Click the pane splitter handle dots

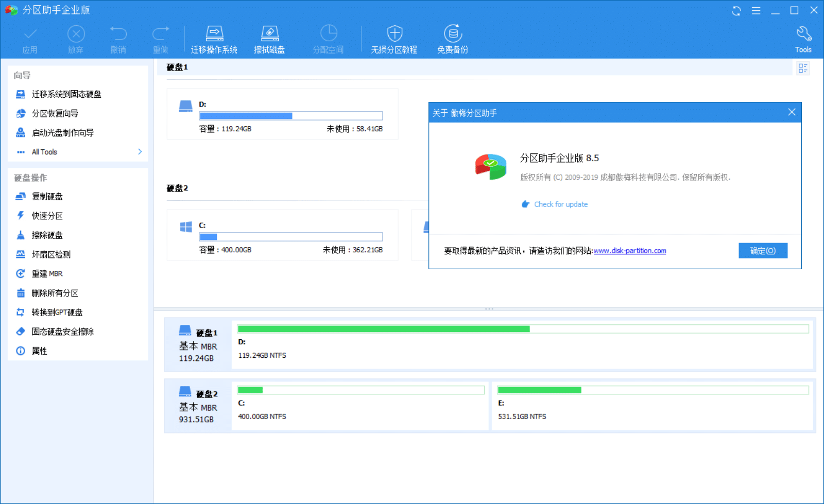tap(489, 309)
